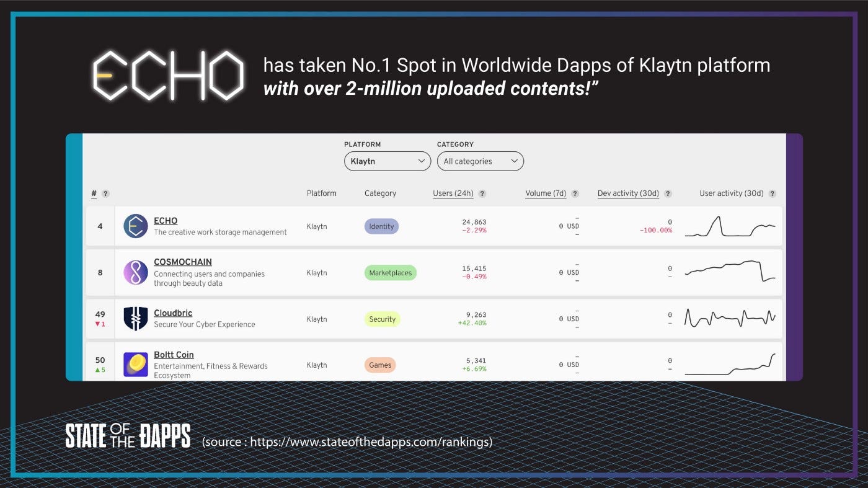
Task: Click the stateofthedapps.com/rankings source URL
Action: (x=371, y=442)
